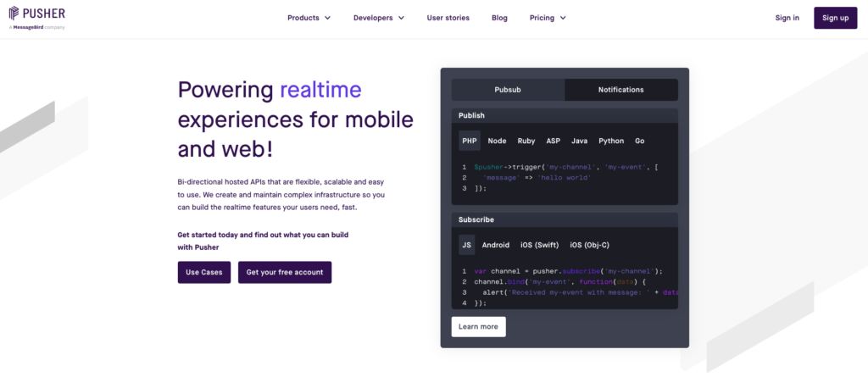Expand the Pricing dropdown menu

click(x=548, y=18)
